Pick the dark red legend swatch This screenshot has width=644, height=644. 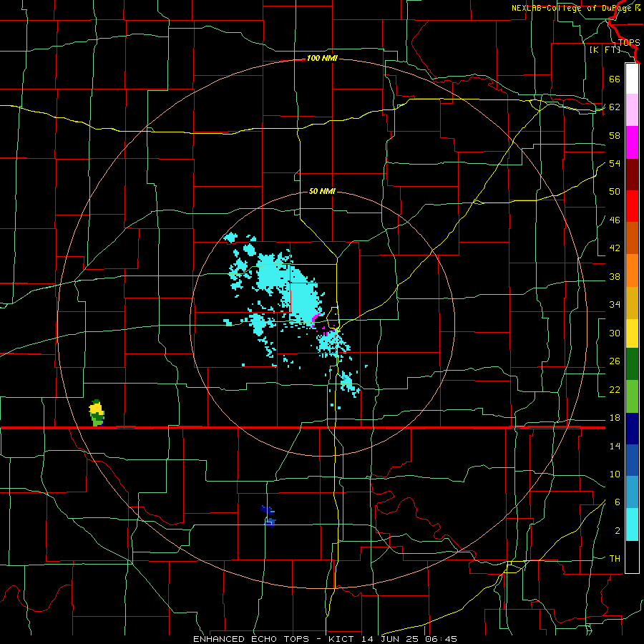click(x=632, y=175)
